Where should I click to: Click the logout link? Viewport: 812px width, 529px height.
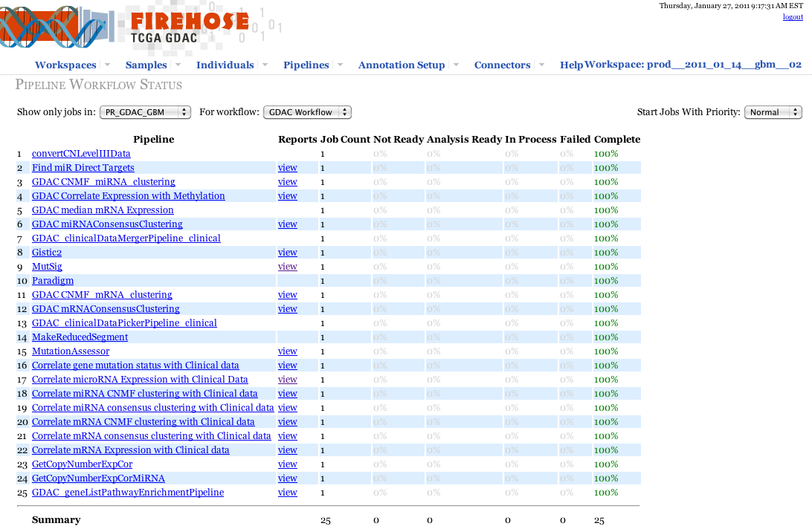[792, 17]
